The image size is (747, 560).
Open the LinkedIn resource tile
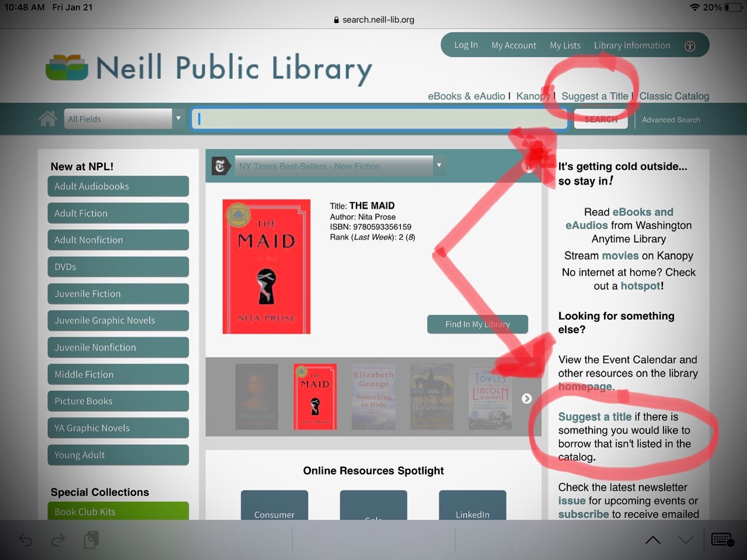tap(473, 505)
